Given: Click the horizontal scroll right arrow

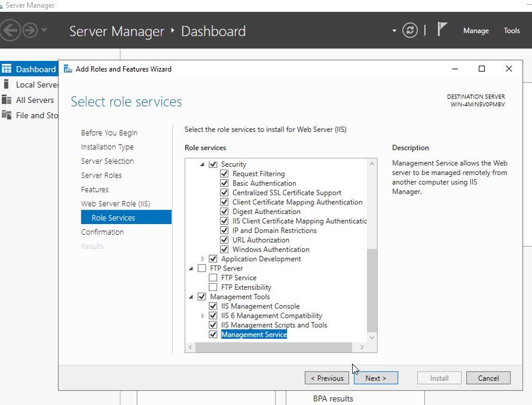Looking at the screenshot, I should point(362,347).
